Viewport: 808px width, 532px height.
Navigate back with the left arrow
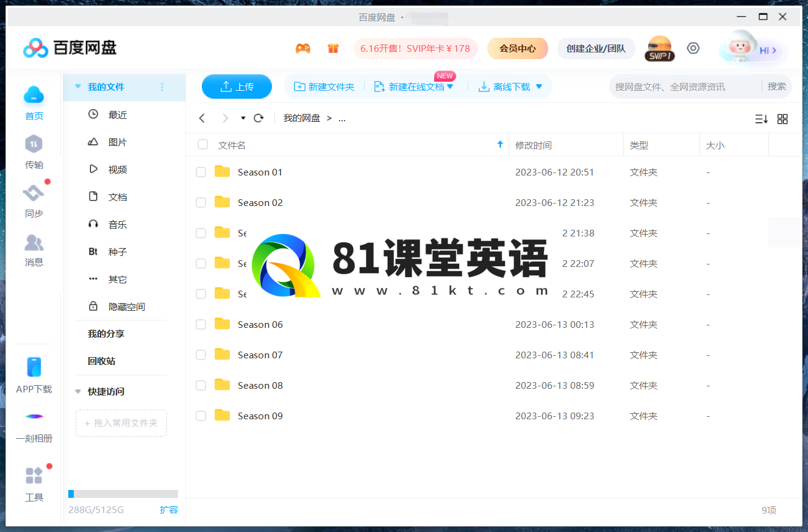click(x=202, y=118)
